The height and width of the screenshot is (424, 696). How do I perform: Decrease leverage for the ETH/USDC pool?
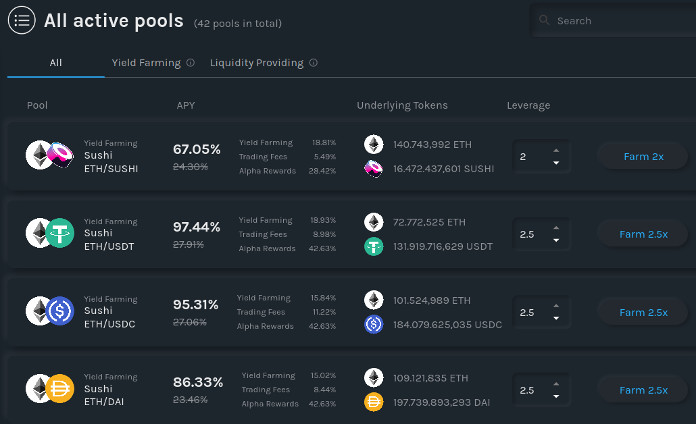(x=556, y=318)
